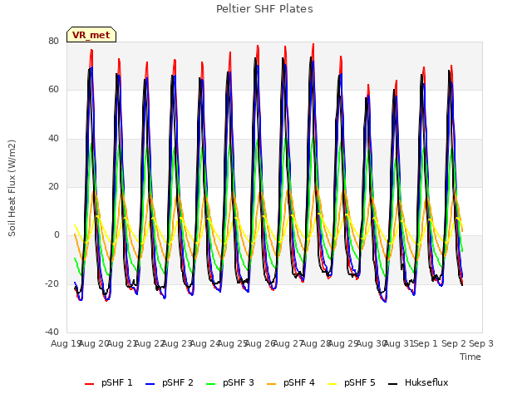Click the -20 y-axis tick label

(52, 283)
